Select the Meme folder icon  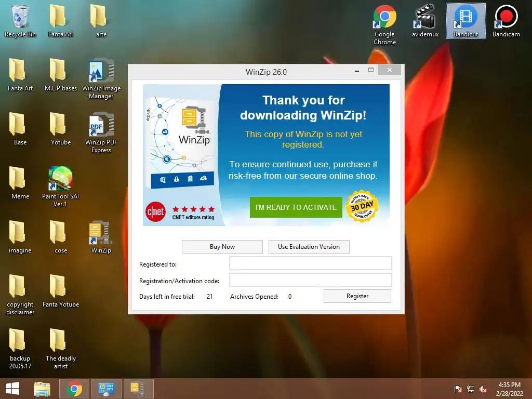click(x=20, y=183)
